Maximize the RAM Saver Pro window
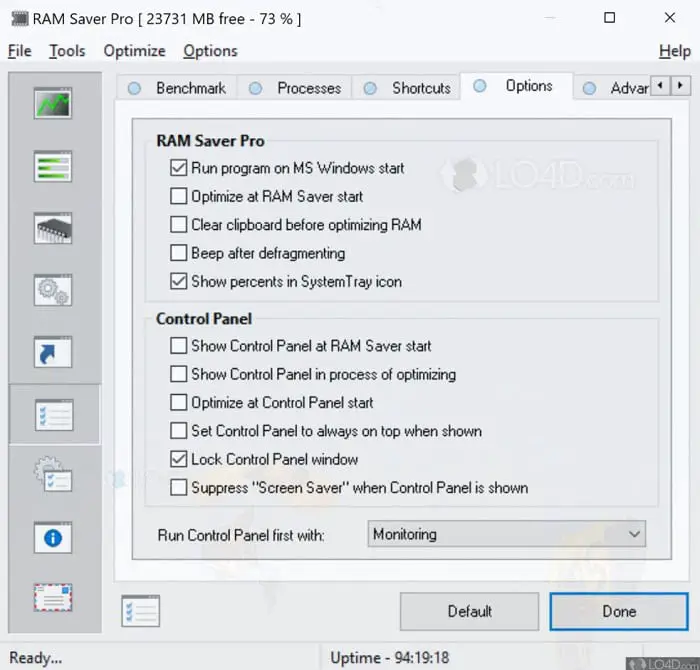 (x=609, y=18)
